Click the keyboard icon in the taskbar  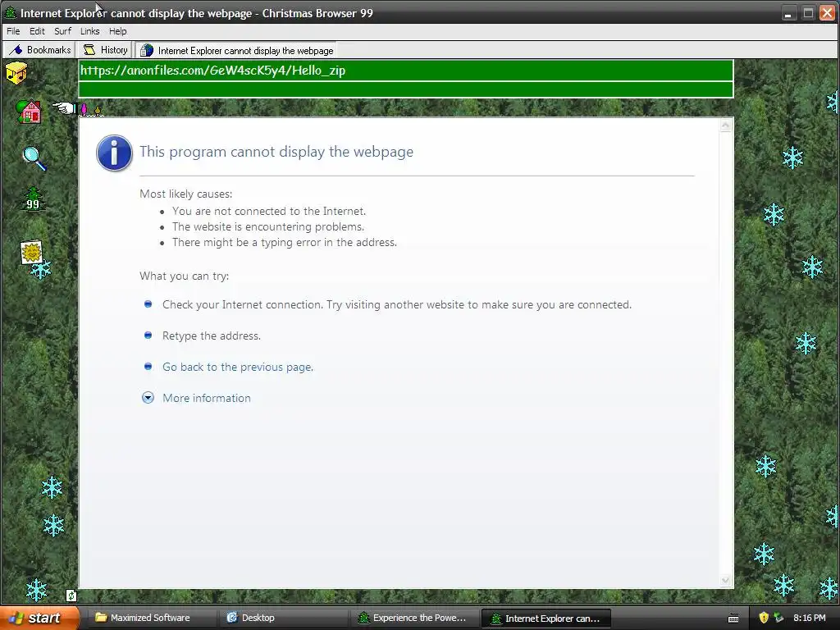click(733, 619)
